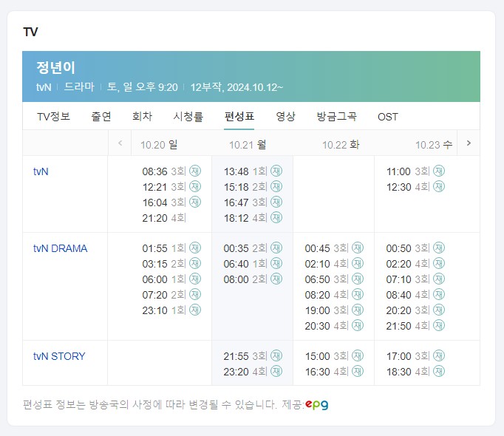Viewport: 504px width, 436px height.
Task: Click the rerun icon beside 13:48 1회
Action: (276, 171)
